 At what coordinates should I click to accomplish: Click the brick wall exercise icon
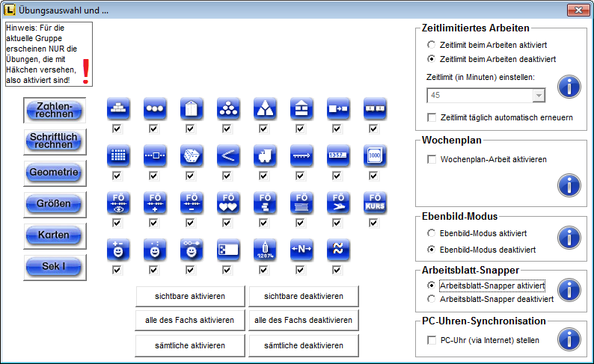117,108
